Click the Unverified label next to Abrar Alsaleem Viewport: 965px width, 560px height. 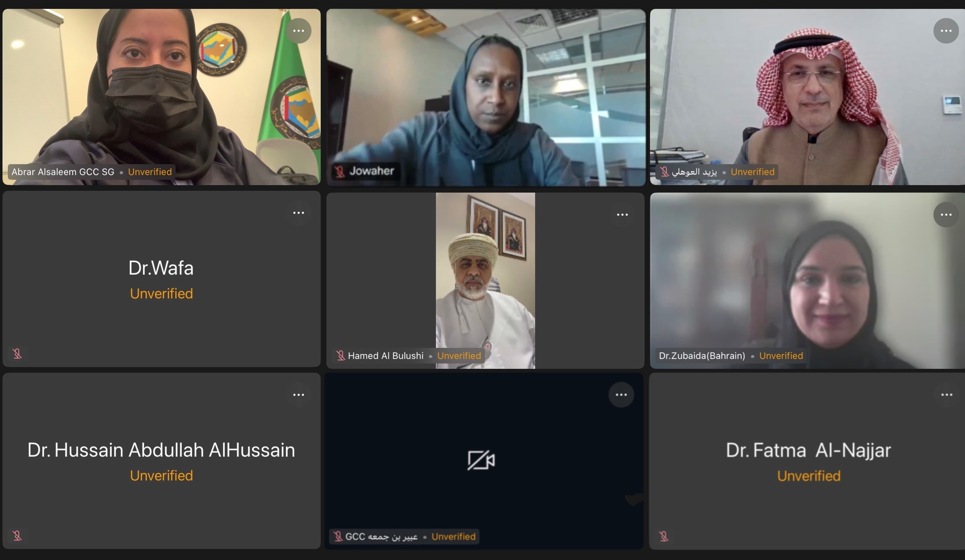tap(150, 172)
